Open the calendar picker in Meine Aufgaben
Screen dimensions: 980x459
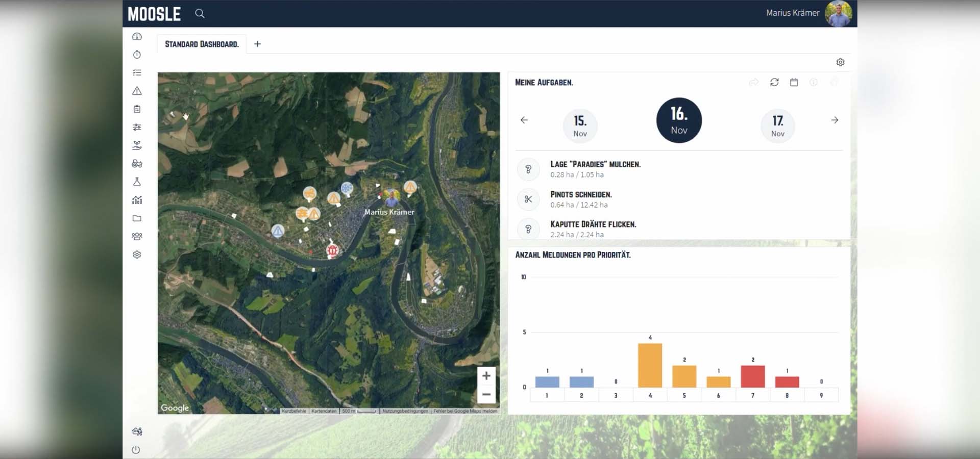pos(794,82)
